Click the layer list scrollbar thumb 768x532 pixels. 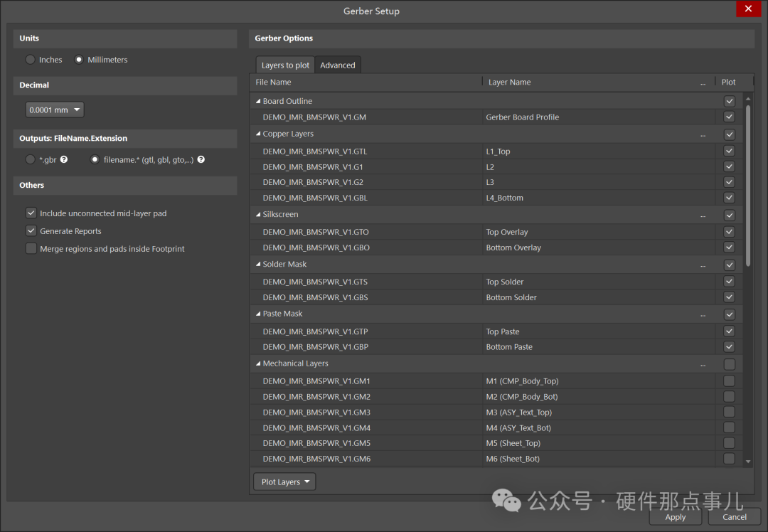(x=748, y=186)
